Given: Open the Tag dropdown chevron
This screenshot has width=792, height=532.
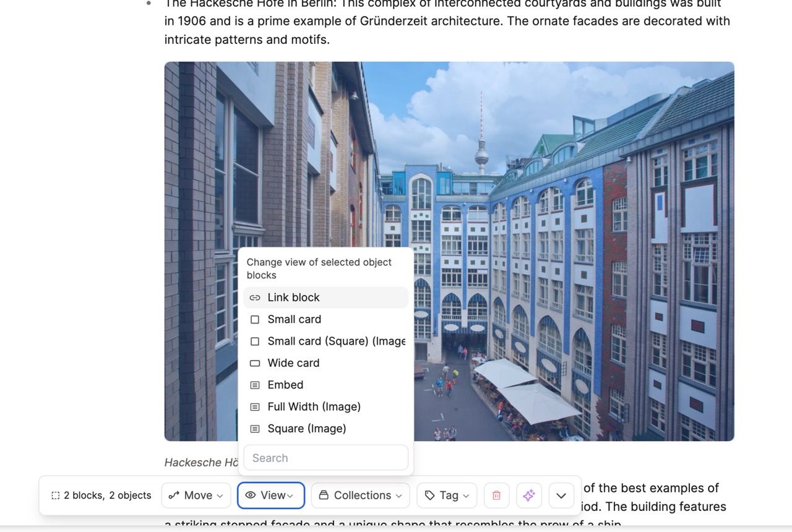Looking at the screenshot, I should [x=466, y=496].
